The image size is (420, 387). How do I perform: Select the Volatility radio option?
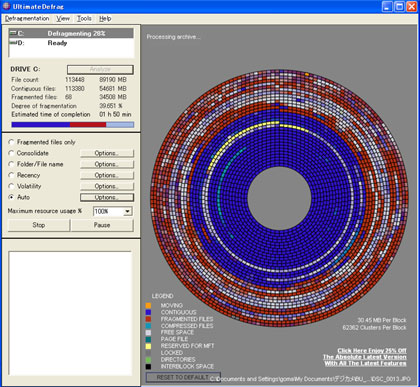tap(11, 186)
